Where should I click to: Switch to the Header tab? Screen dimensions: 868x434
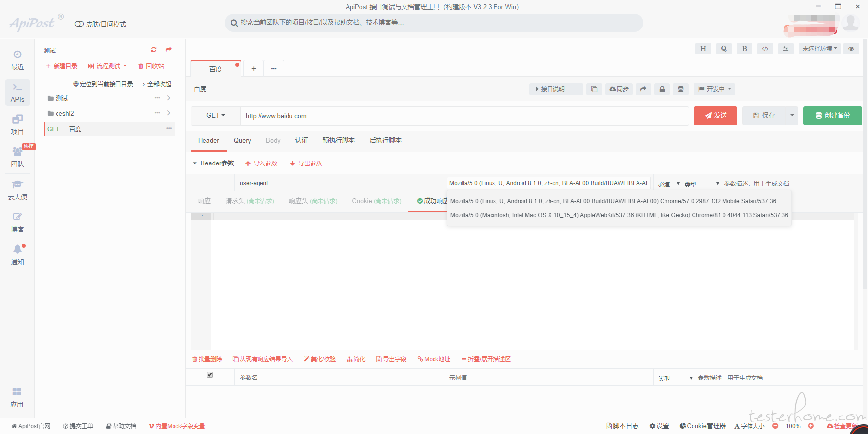[x=208, y=141]
